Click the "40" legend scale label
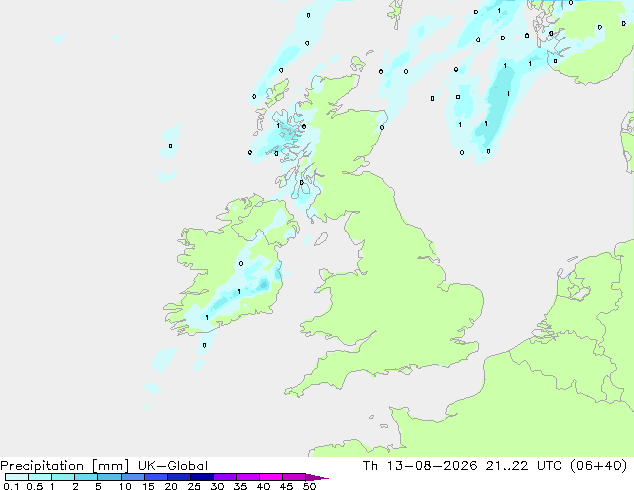The image size is (634, 490). 263,486
